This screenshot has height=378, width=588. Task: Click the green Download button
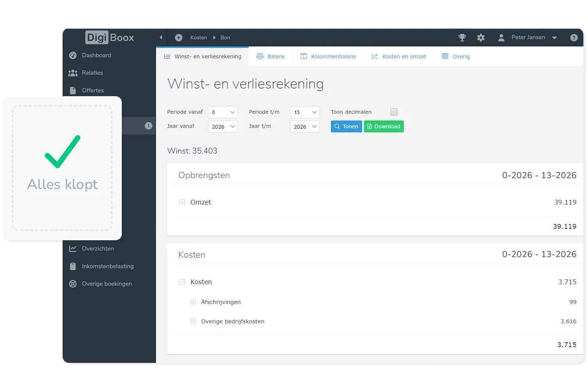(383, 126)
